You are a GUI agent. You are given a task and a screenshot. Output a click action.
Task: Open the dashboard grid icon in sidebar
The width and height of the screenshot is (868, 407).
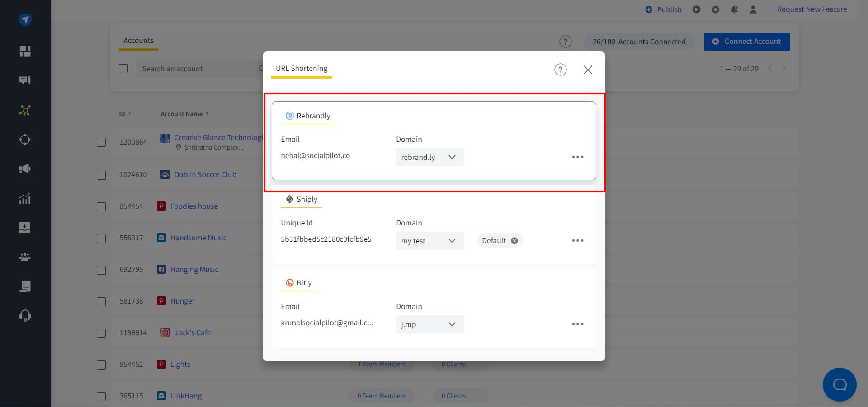25,51
